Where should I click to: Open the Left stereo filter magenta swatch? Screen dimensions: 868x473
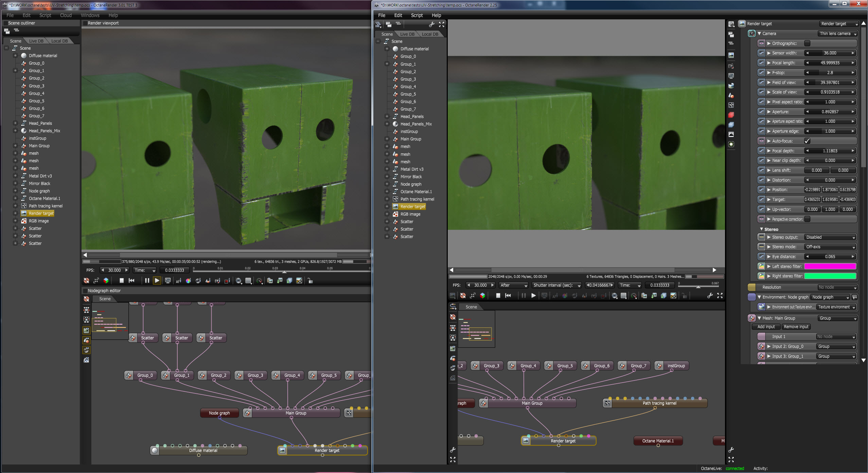[x=830, y=267]
